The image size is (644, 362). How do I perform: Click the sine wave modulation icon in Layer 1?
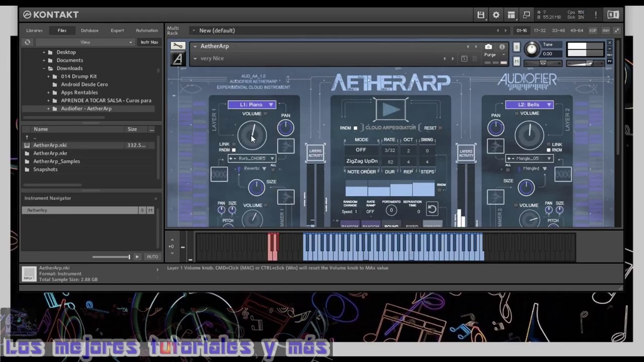pyautogui.click(x=219, y=174)
